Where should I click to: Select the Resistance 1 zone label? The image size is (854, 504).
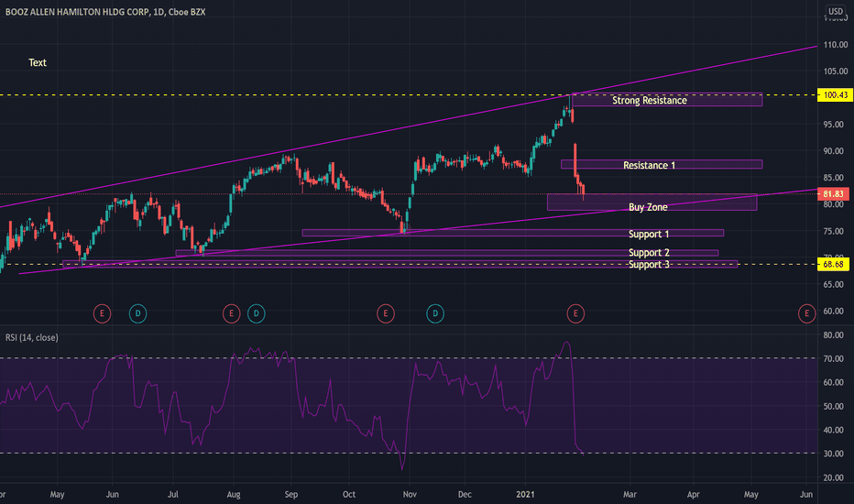tap(650, 165)
